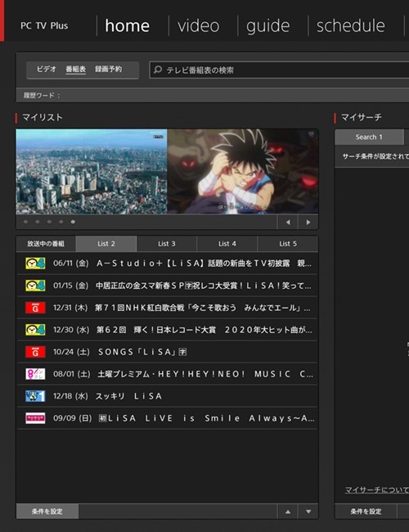Screen dimensions: 409x532
Task: Select the last carousel page dot
Action: (x=73, y=222)
